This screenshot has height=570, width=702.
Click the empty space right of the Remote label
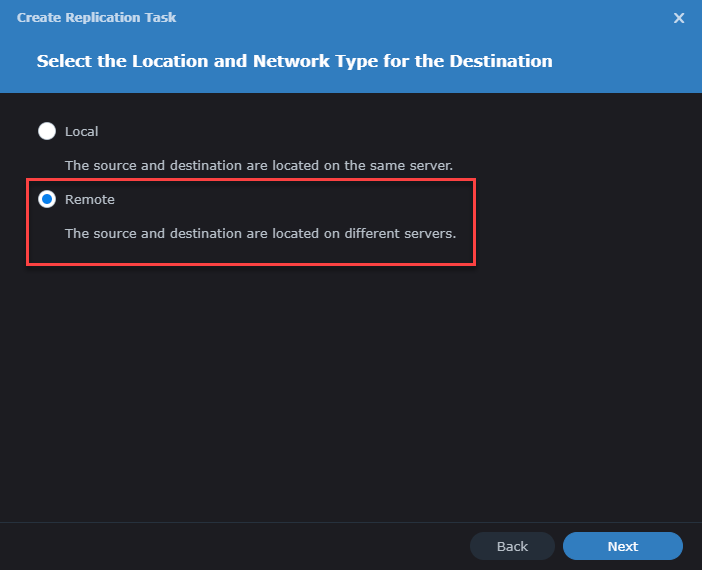tap(300, 200)
